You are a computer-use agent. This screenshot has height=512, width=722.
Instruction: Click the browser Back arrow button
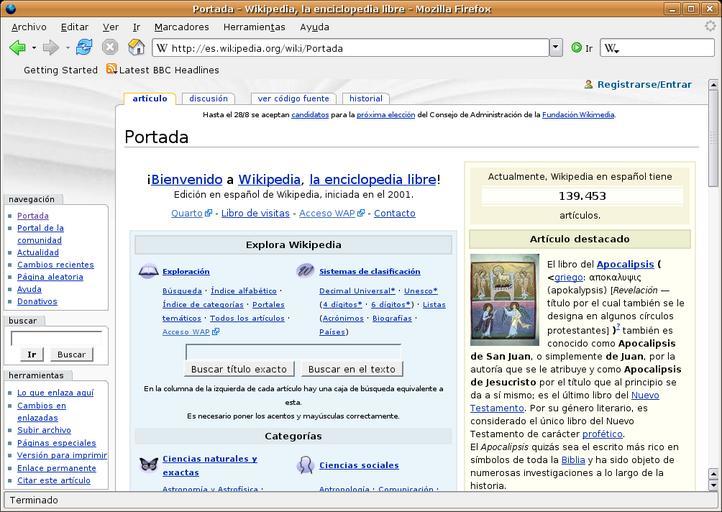coord(17,47)
